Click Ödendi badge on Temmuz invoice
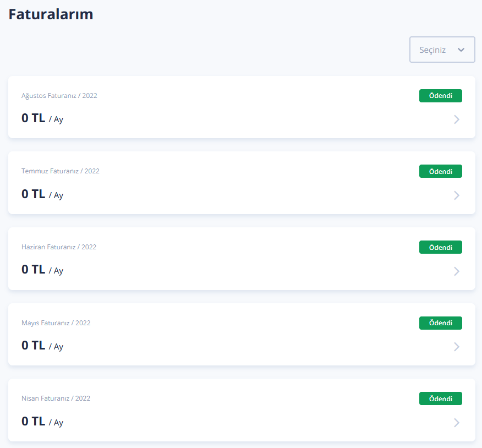 [x=441, y=171]
